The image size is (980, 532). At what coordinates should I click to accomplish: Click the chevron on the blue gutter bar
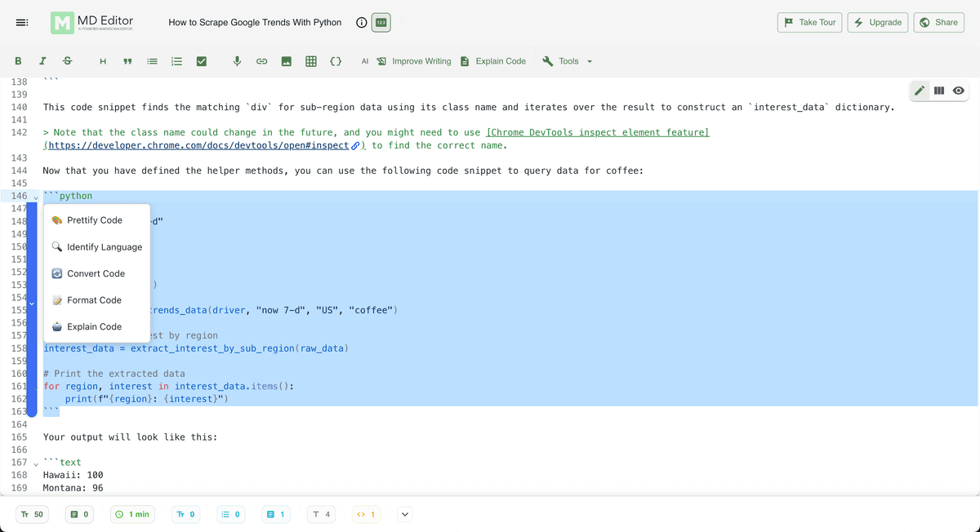pyautogui.click(x=32, y=304)
